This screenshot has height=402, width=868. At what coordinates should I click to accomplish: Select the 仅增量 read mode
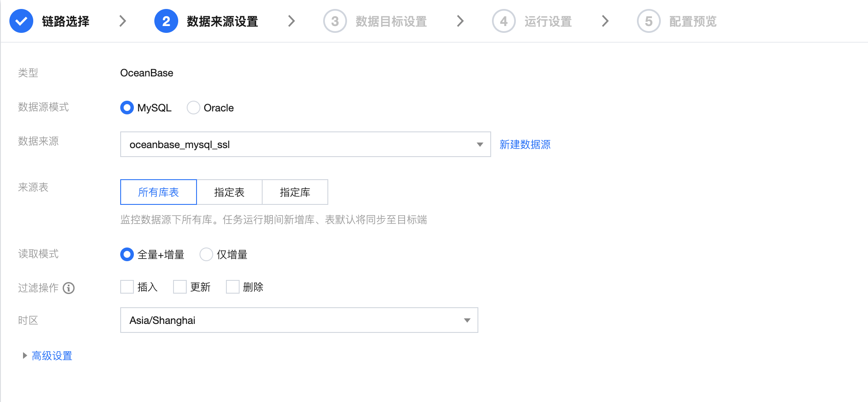coord(206,254)
